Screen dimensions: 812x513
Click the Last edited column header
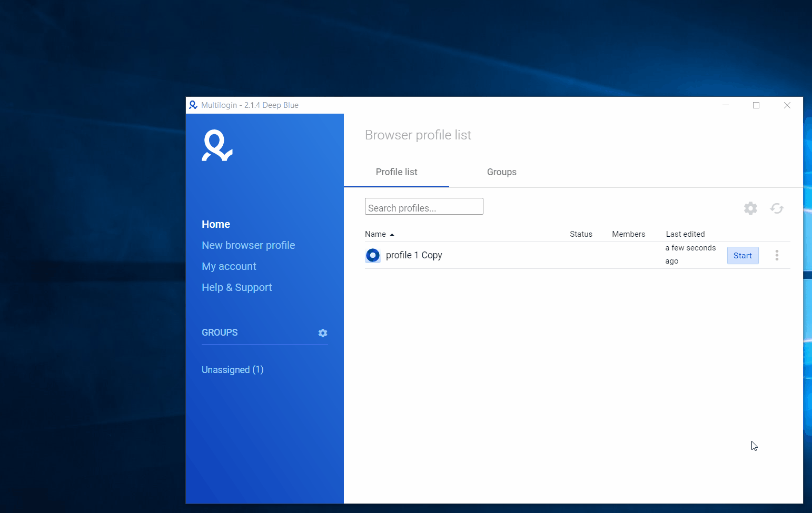[685, 234]
